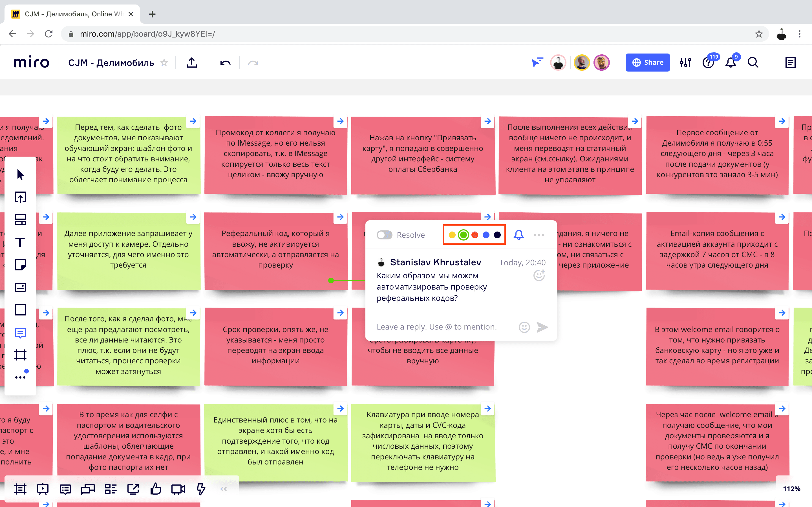812x507 pixels.
Task: Activate the comment tool in sidebar
Action: coord(20,333)
